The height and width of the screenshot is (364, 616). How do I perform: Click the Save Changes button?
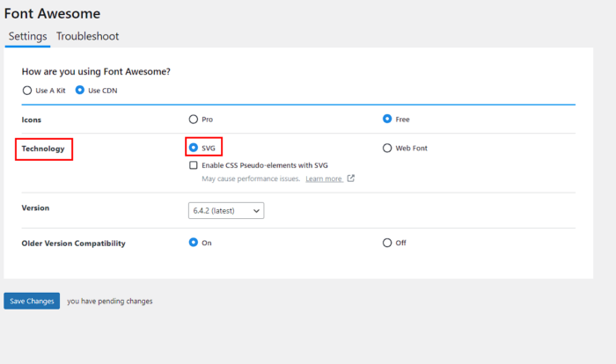(32, 302)
